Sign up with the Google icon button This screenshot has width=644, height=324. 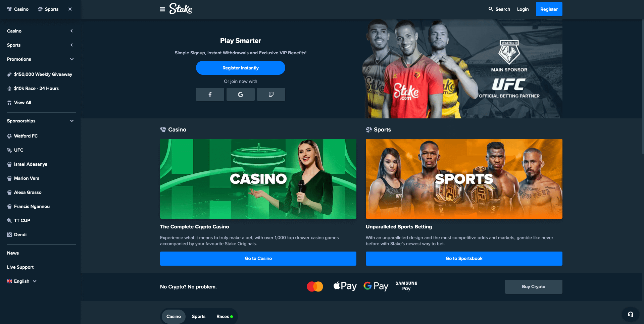241,95
